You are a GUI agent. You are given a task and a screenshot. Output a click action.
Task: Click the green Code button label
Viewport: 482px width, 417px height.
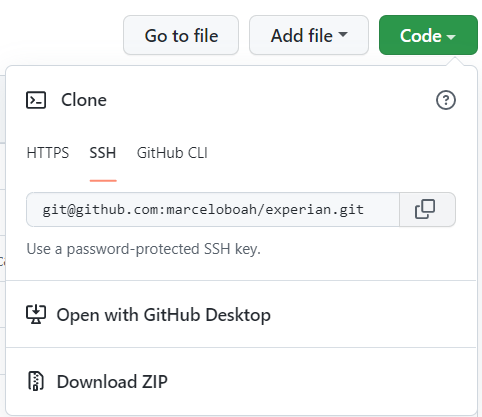pyautogui.click(x=421, y=36)
